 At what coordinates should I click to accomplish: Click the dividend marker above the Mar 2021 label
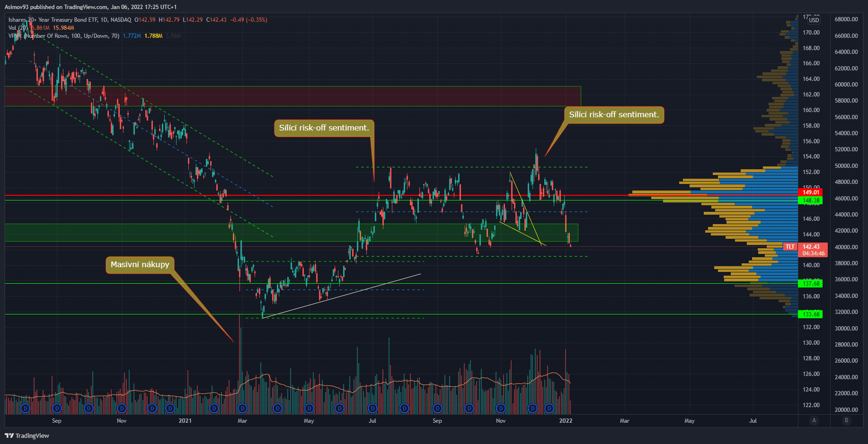(x=243, y=408)
